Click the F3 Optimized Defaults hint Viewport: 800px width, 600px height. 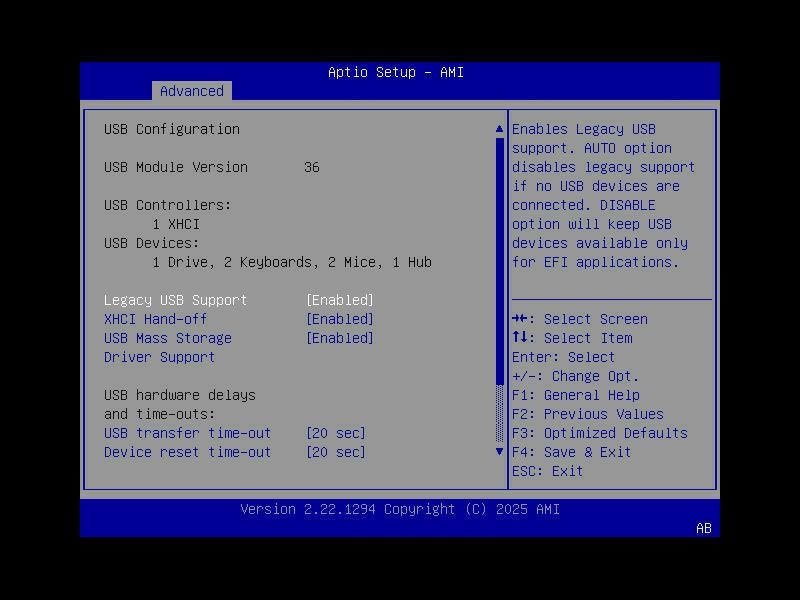[x=600, y=433]
